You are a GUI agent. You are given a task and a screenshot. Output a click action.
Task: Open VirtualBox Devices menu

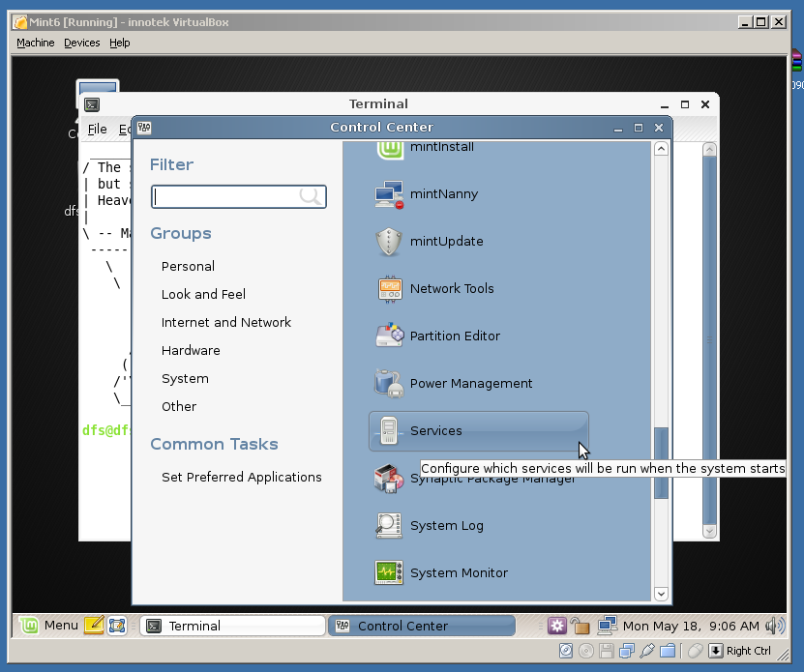(81, 43)
